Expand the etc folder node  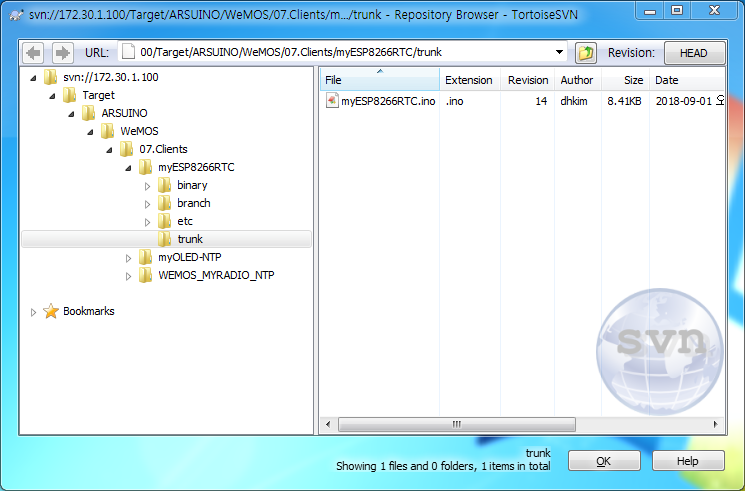pyautogui.click(x=147, y=222)
